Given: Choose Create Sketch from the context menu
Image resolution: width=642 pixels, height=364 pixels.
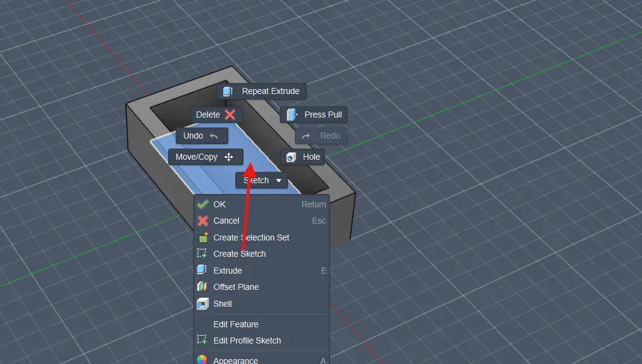Looking at the screenshot, I should tap(262, 254).
